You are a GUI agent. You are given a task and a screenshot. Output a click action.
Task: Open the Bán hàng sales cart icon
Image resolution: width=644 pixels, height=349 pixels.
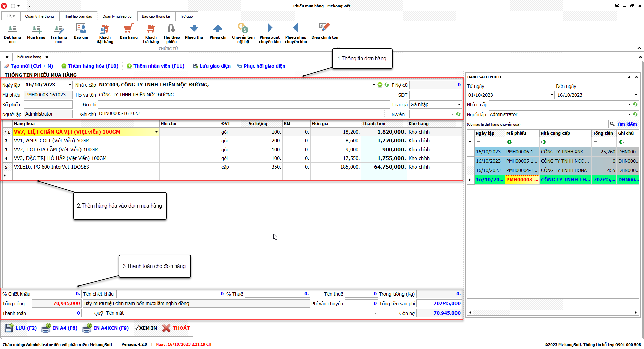(128, 32)
